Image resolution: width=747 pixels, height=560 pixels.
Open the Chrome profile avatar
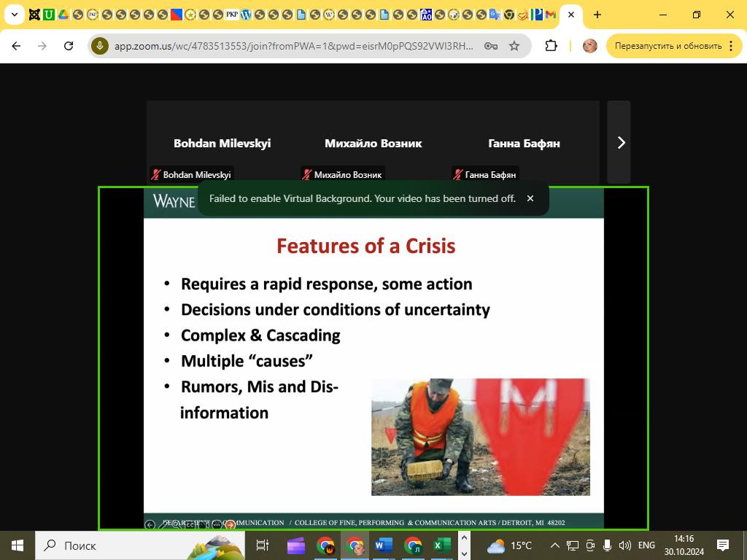tap(589, 46)
